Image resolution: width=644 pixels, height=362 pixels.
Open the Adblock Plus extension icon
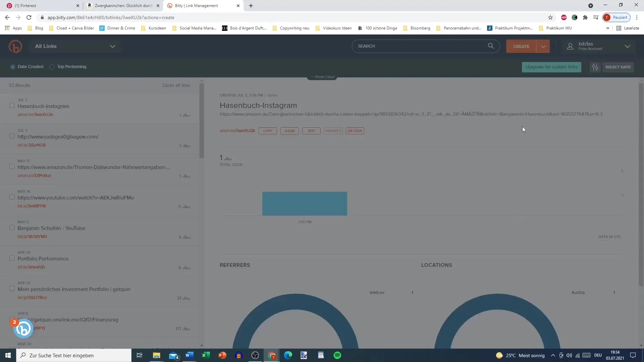[x=564, y=17]
